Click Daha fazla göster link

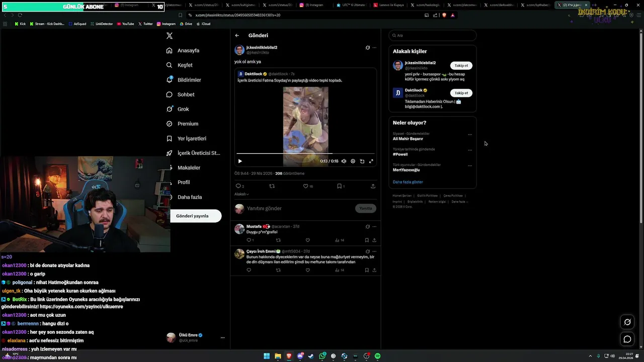click(408, 182)
